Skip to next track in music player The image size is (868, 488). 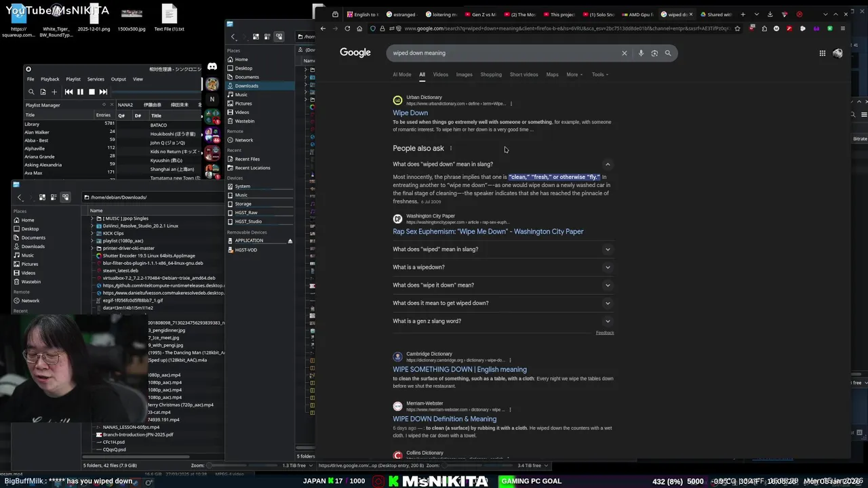(103, 91)
